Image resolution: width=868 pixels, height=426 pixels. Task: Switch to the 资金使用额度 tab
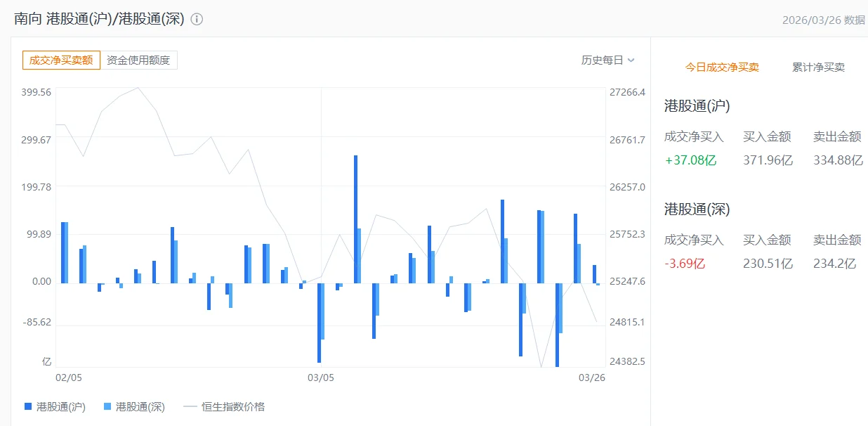(x=138, y=60)
